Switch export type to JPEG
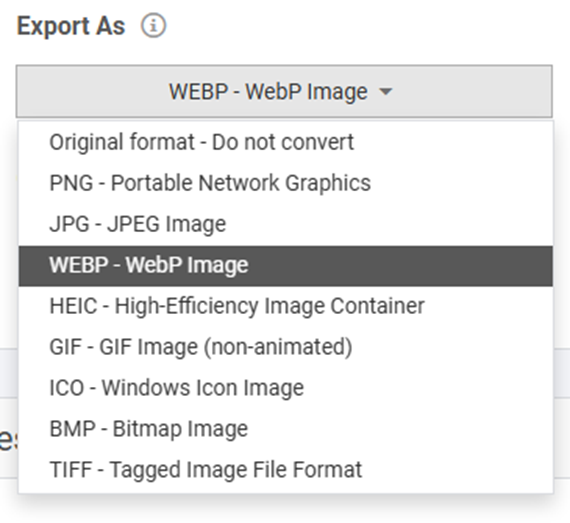 286,224
